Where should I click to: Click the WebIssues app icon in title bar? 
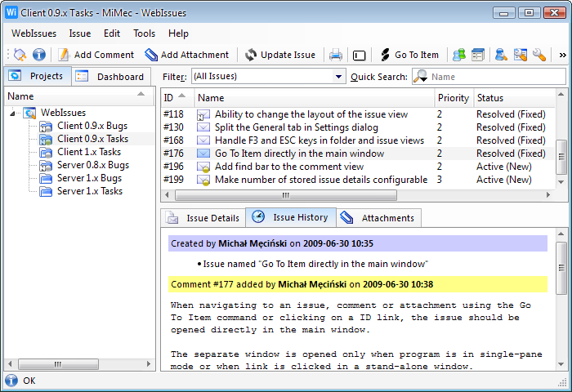(x=11, y=12)
